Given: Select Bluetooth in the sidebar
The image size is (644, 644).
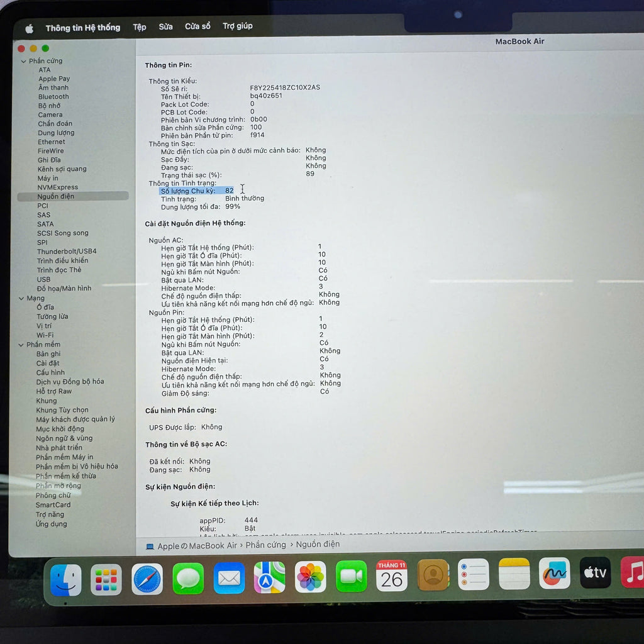Looking at the screenshot, I should pos(53,97).
